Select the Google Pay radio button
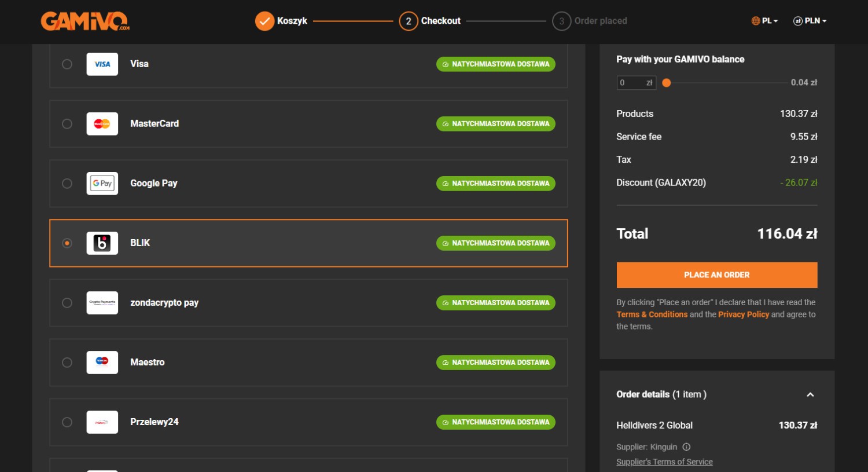 [x=67, y=184]
